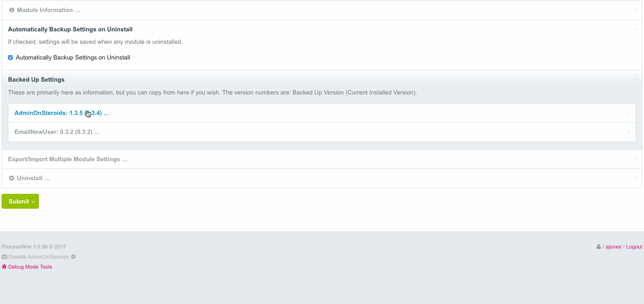Viewport: 644px width, 304px height.
Task: Click the Uninstall circle-x icon
Action: (12, 178)
